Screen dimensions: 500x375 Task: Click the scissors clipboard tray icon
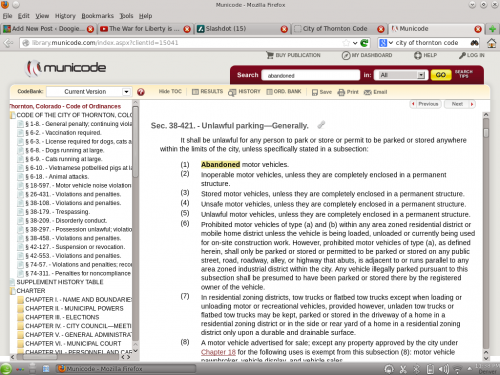coord(403,369)
